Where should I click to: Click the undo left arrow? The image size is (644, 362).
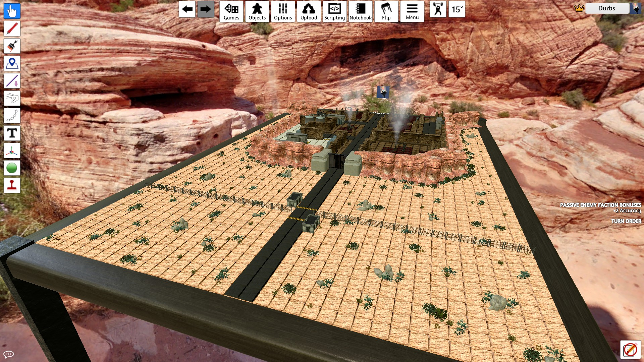(x=187, y=9)
